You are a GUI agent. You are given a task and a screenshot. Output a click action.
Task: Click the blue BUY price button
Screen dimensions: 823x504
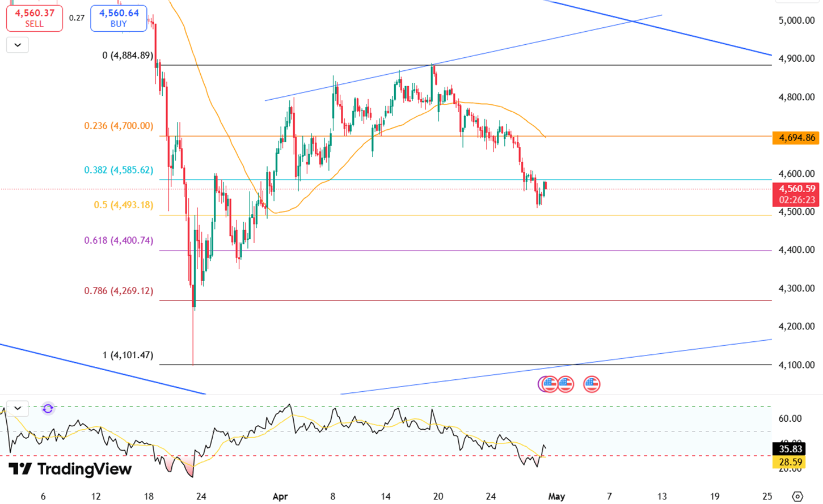pos(119,18)
